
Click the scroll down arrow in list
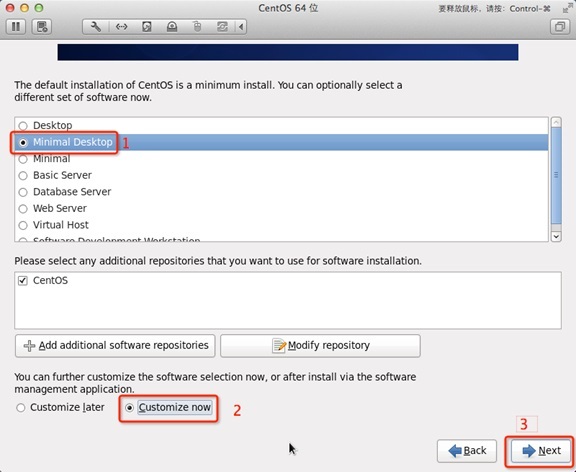(556, 237)
